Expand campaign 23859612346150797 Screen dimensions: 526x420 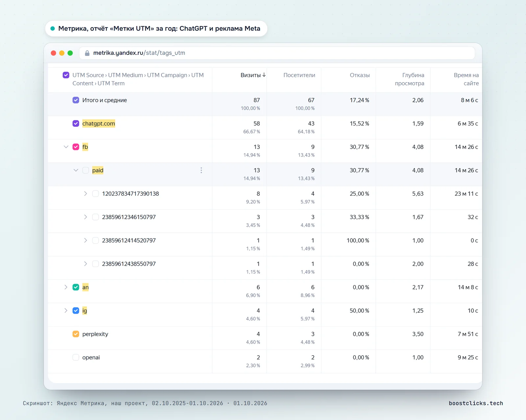[85, 217]
